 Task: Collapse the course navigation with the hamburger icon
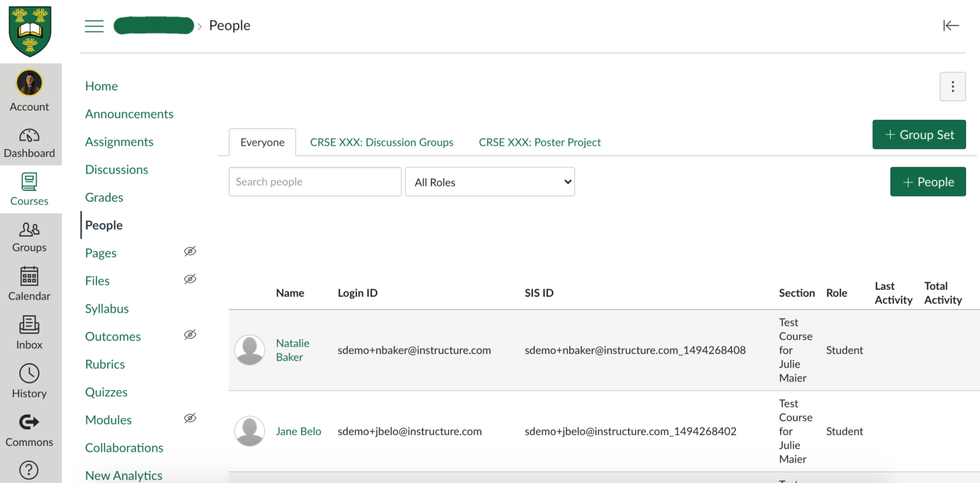tap(94, 26)
